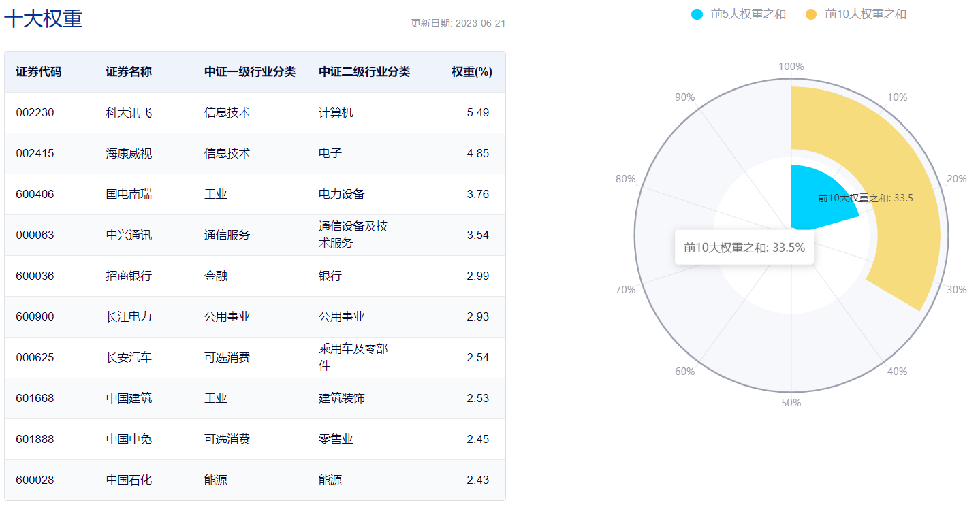Image resolution: width=980 pixels, height=509 pixels.
Task: Open the 科大讯飞 security name
Action: [x=129, y=113]
